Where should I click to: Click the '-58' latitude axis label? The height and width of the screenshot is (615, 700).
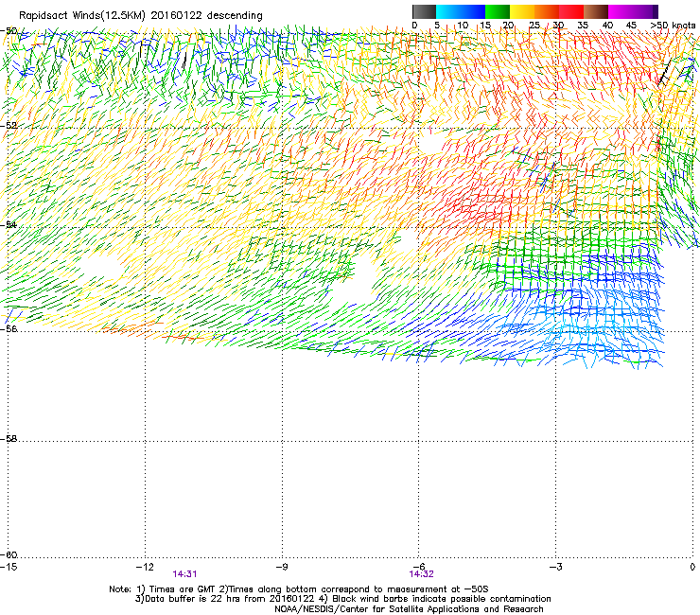point(9,439)
